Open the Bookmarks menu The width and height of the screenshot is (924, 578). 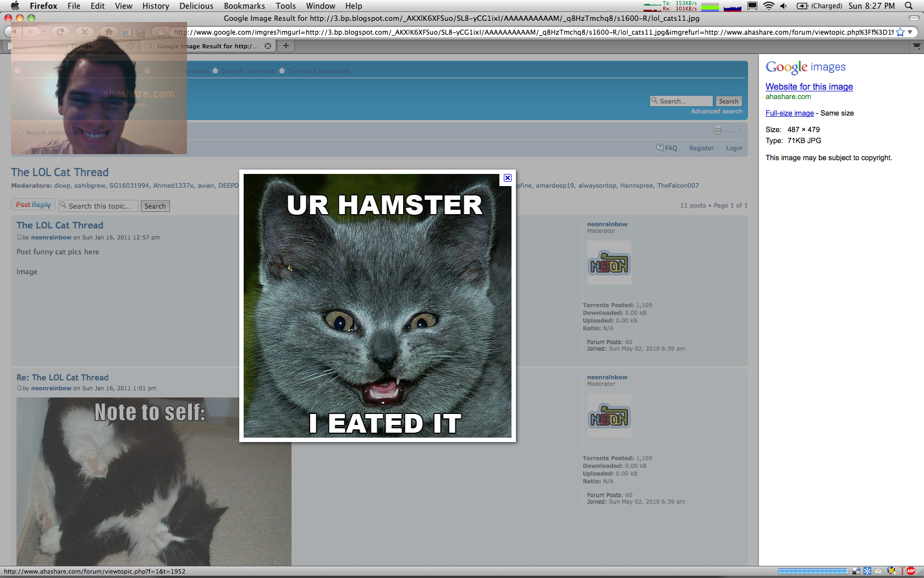coord(244,6)
